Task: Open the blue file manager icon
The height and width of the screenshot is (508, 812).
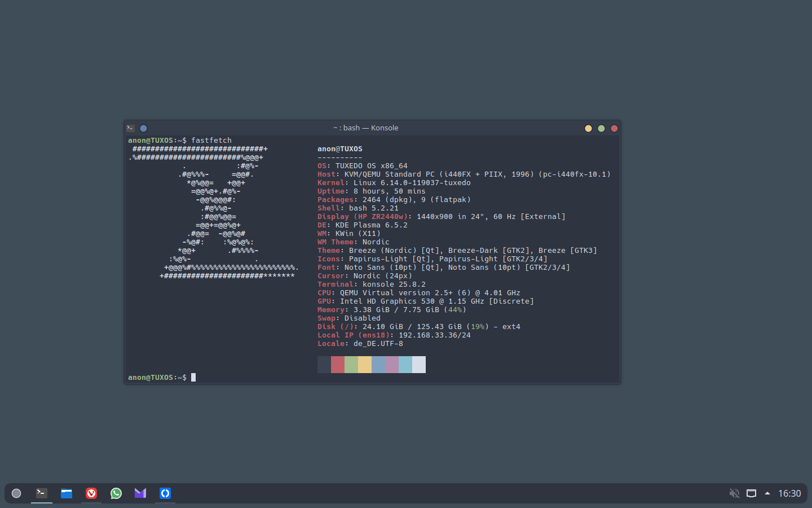Action: (67, 493)
